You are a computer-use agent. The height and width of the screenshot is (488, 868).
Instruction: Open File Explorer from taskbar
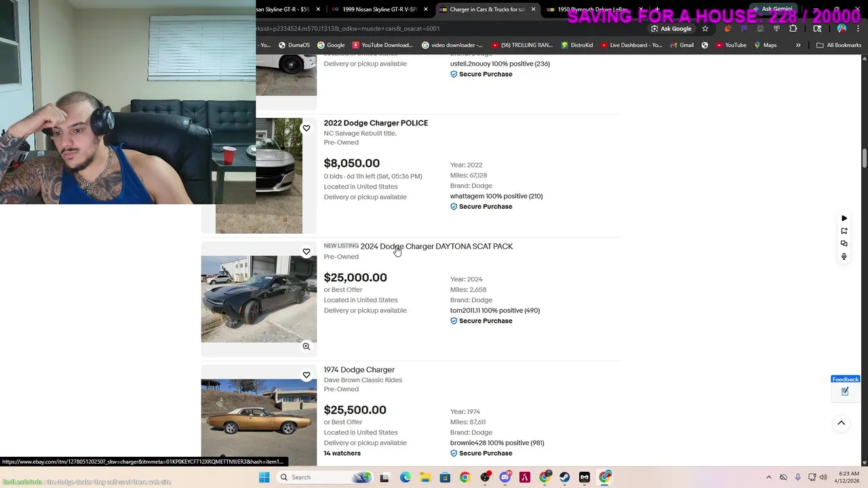tap(425, 477)
